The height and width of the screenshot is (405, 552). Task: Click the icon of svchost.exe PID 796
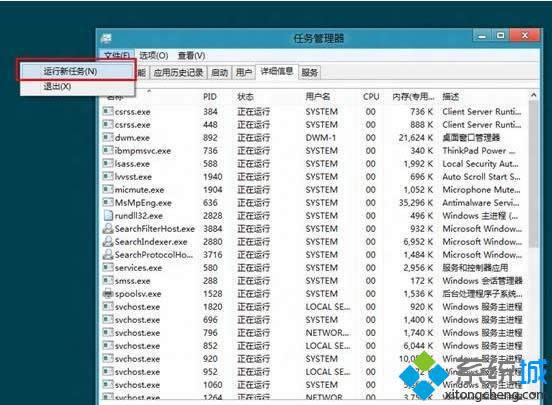click(108, 332)
